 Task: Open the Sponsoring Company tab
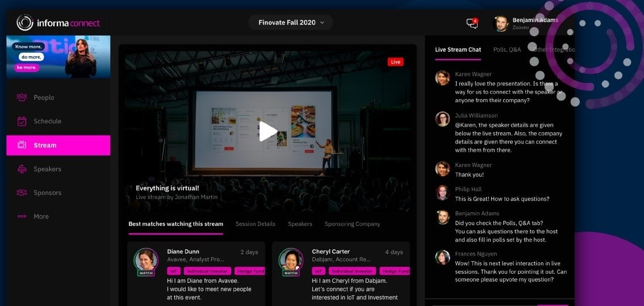pos(353,224)
